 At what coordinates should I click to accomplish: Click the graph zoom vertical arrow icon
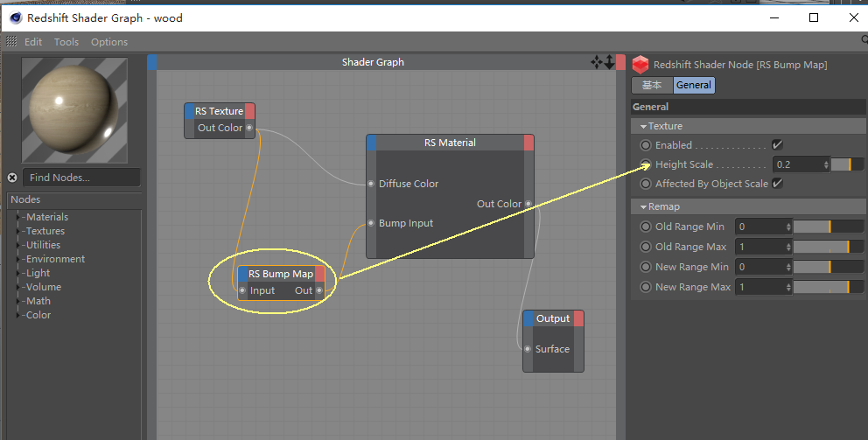tap(610, 62)
